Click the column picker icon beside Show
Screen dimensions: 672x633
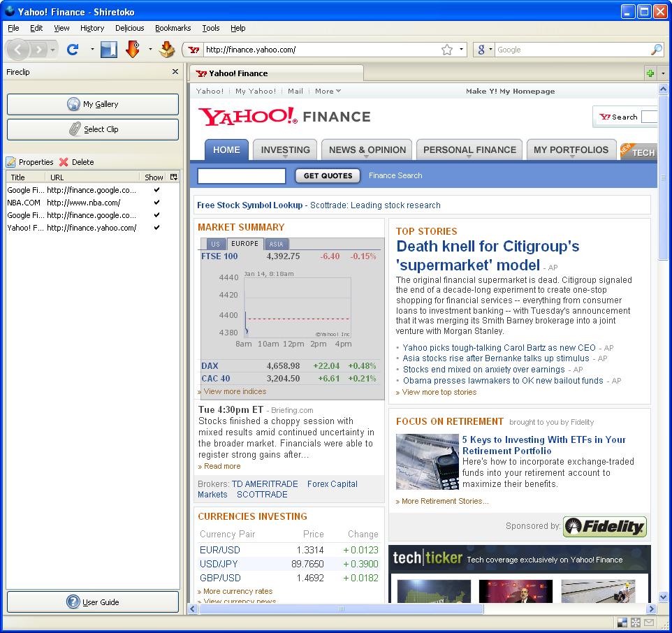(x=173, y=177)
